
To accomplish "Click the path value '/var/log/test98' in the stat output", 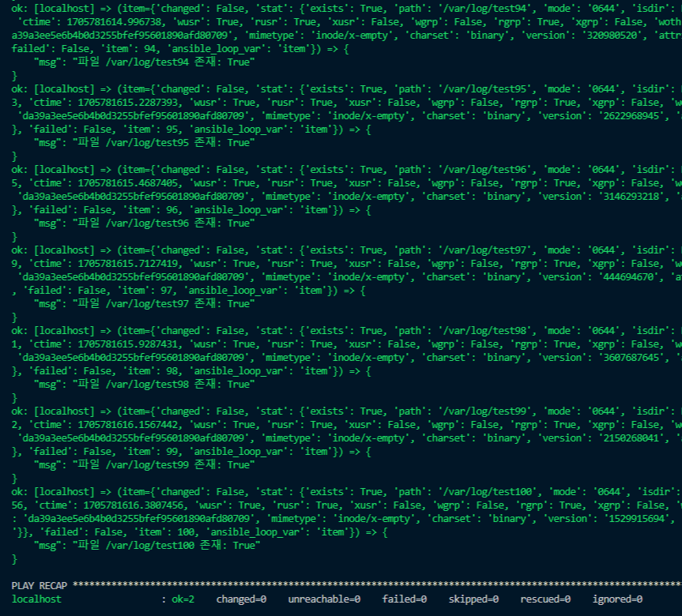I will point(484,330).
